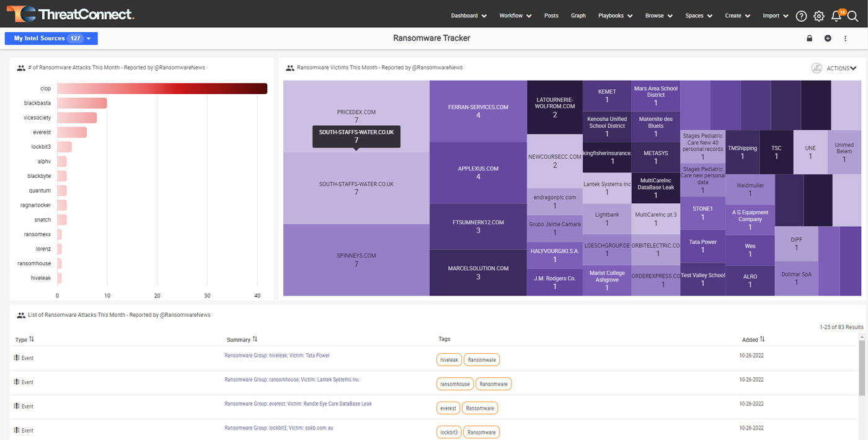Screen dimensions: 868x440
Task: Click the dashboard lock icon
Action: click(x=809, y=38)
